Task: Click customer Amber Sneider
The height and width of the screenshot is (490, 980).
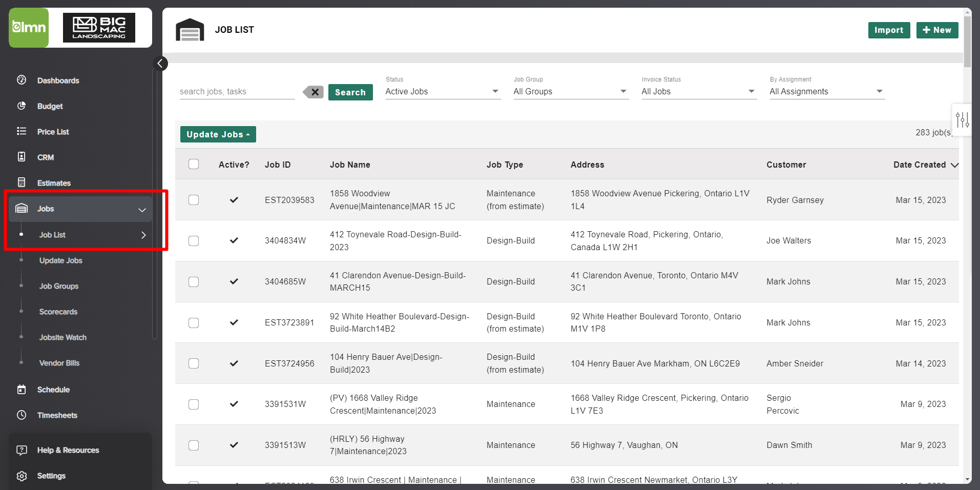Action: (795, 363)
